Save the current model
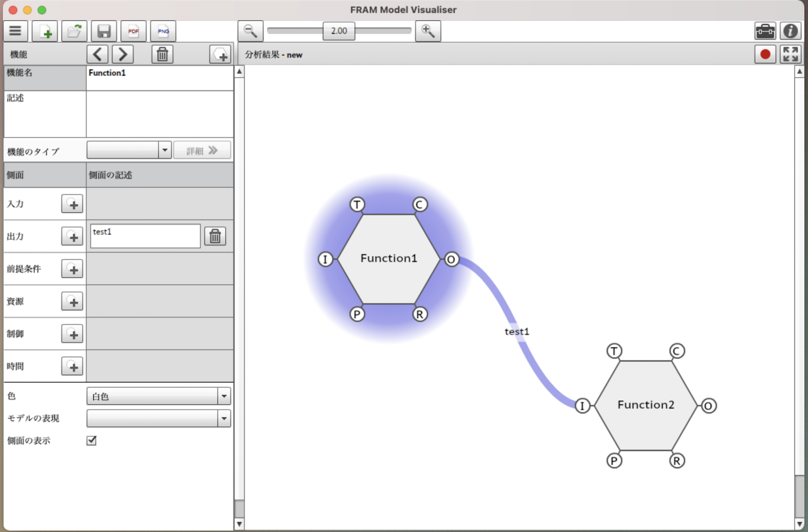This screenshot has width=808, height=532. 104,31
